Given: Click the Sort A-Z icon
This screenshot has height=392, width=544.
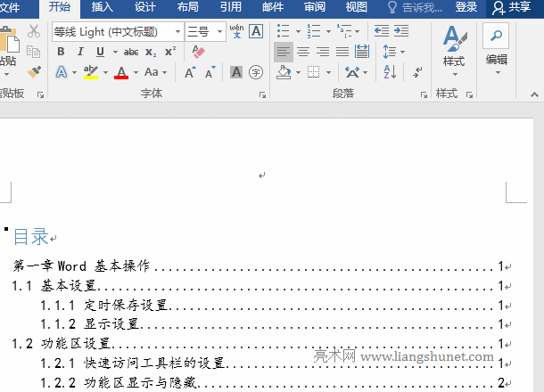Looking at the screenshot, I should [x=390, y=72].
